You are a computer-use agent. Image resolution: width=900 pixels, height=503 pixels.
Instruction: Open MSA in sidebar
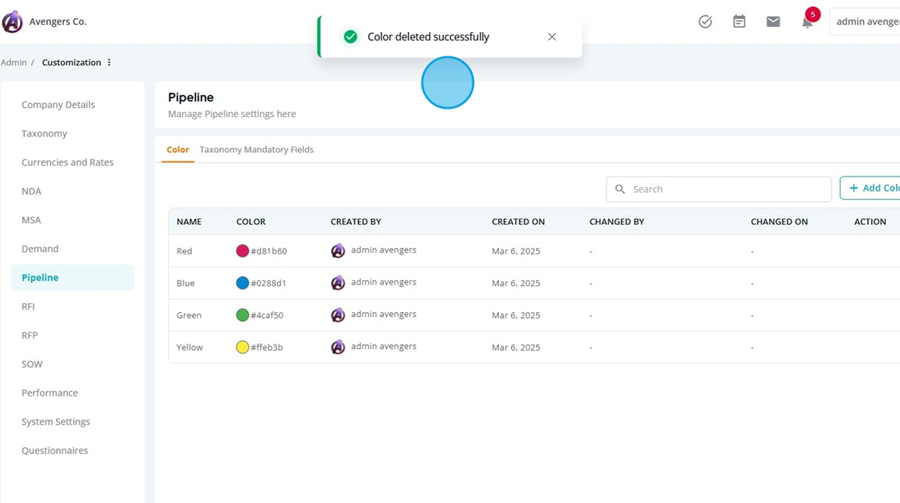click(31, 220)
